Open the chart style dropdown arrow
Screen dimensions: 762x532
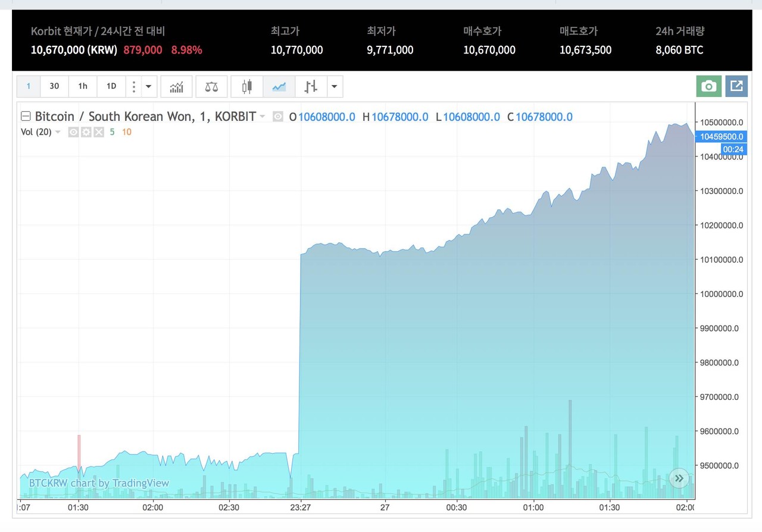[334, 87]
